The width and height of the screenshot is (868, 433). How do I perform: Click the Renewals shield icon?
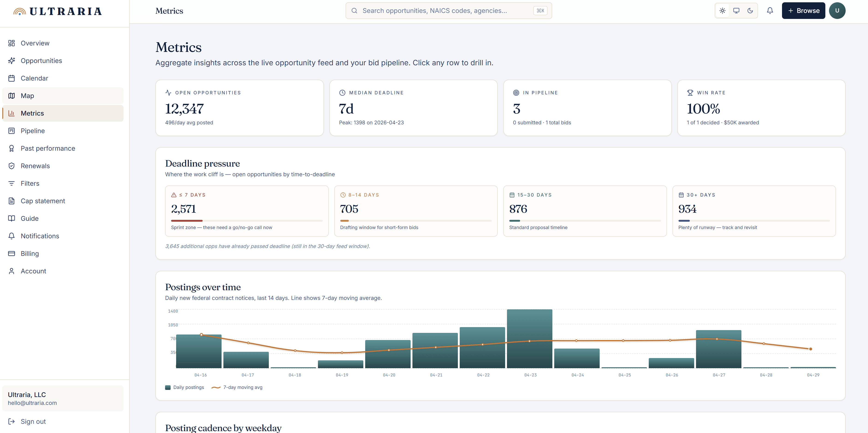[12, 166]
